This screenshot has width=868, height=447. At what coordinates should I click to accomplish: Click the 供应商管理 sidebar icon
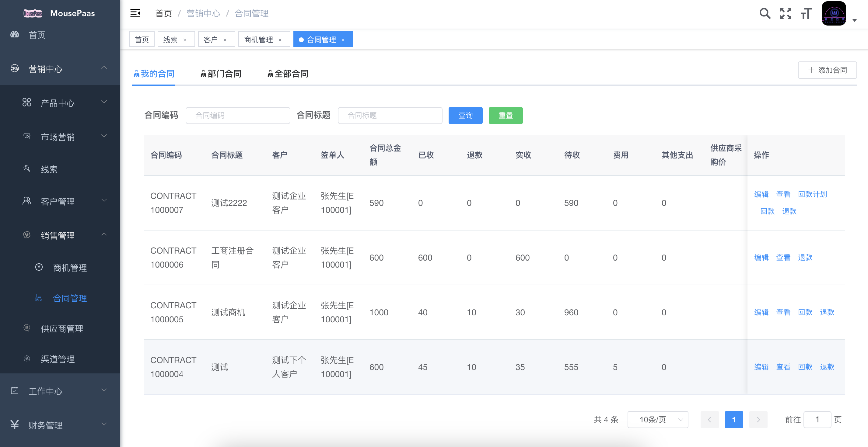click(x=26, y=328)
